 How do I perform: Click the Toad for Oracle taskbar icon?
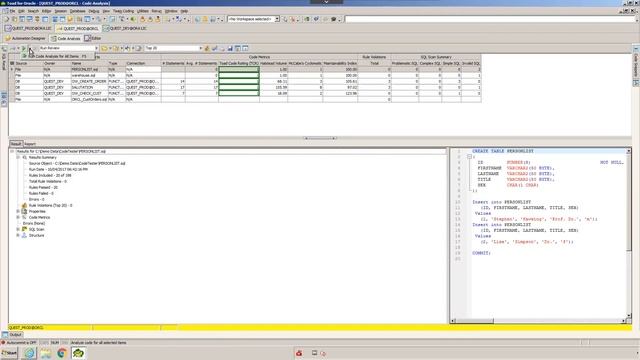pos(78,353)
